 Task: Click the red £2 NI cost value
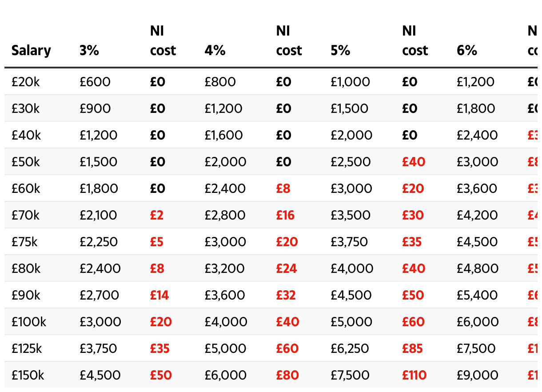[x=157, y=215]
